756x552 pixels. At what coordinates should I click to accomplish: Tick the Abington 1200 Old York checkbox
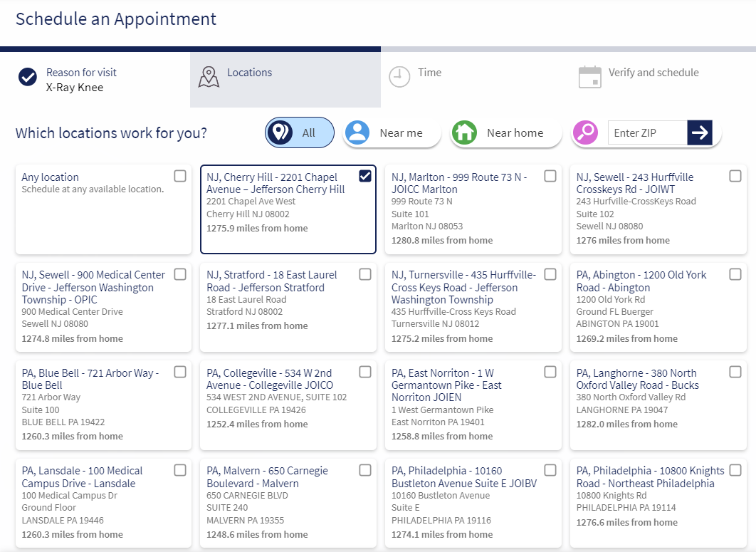tap(735, 274)
